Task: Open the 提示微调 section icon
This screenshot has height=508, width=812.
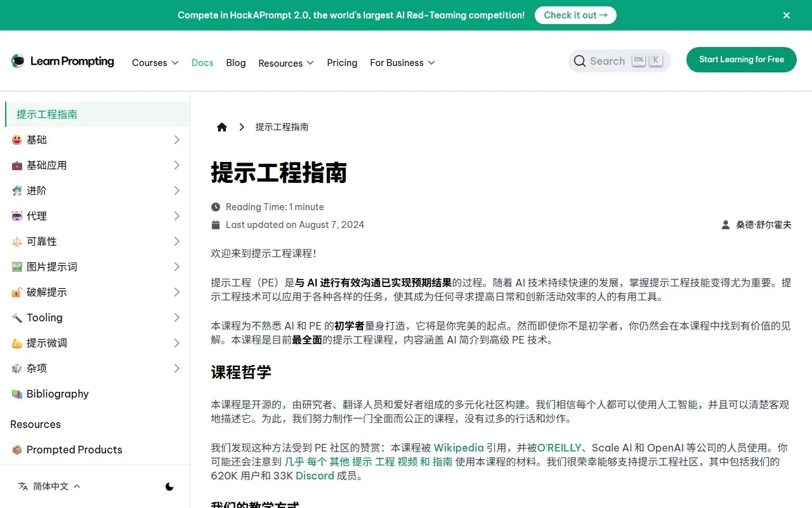Action: [x=16, y=343]
